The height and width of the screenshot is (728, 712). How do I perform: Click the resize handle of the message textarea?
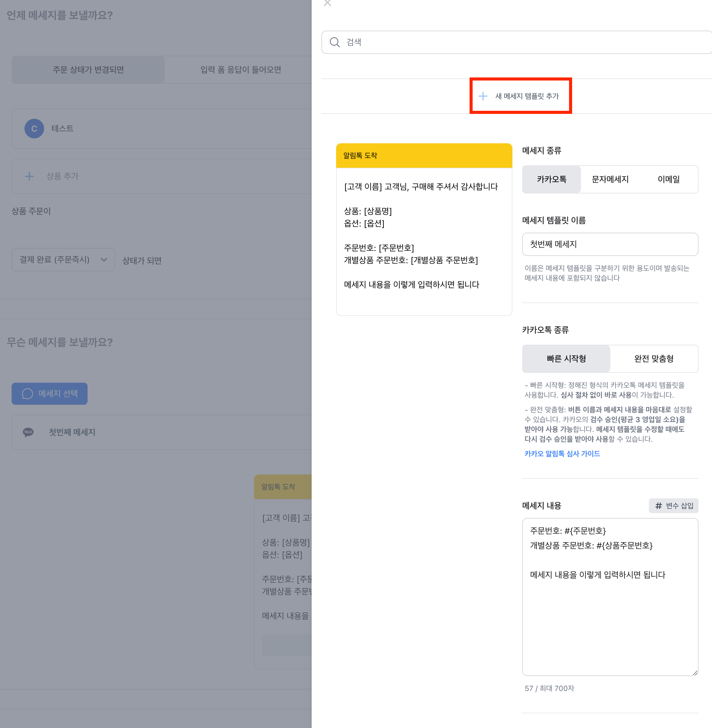click(x=695, y=672)
